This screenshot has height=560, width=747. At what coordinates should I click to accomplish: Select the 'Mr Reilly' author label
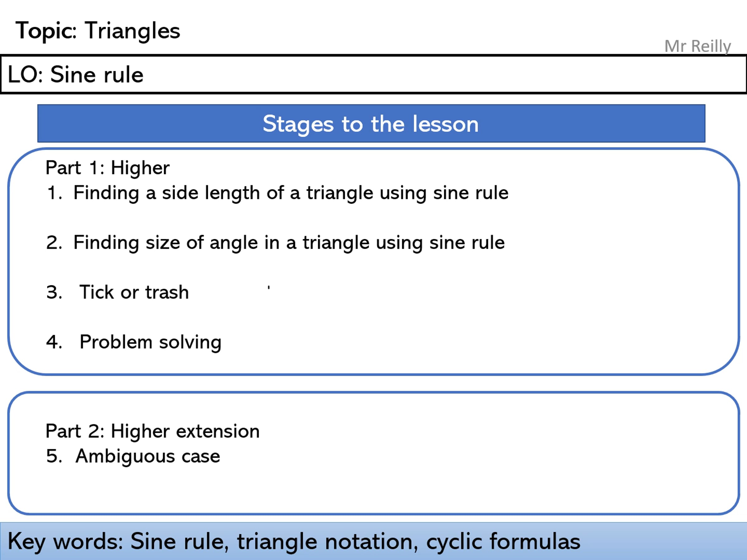[x=698, y=46]
